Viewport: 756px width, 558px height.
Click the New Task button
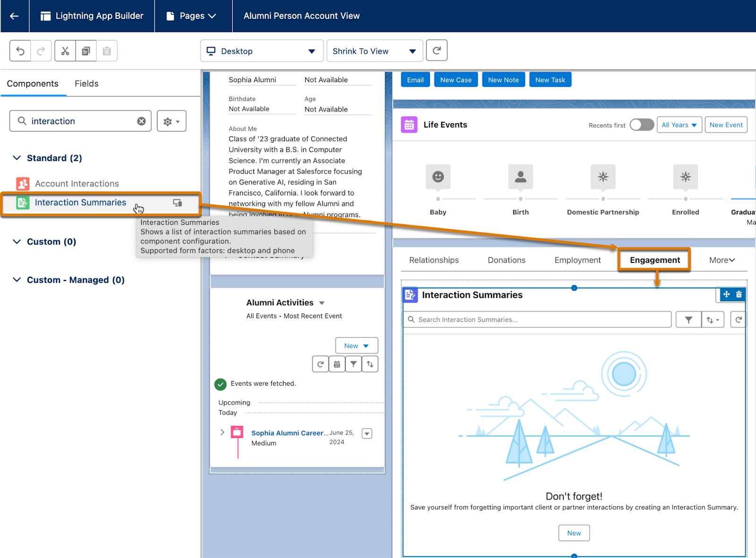(x=550, y=80)
